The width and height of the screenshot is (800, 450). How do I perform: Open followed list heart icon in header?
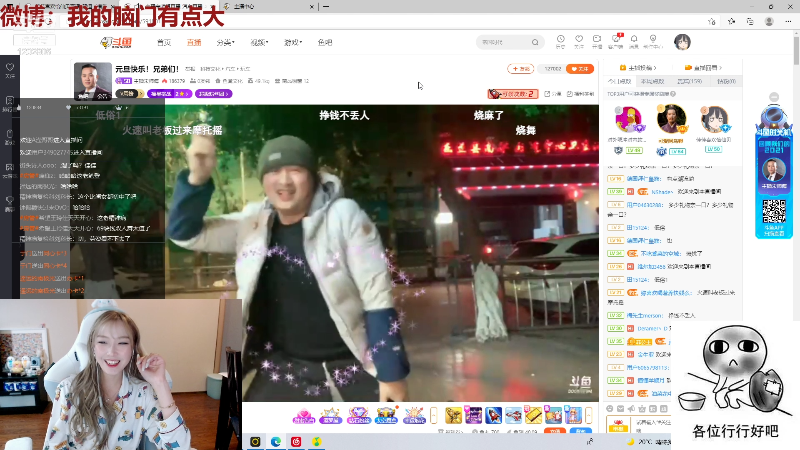(x=579, y=41)
